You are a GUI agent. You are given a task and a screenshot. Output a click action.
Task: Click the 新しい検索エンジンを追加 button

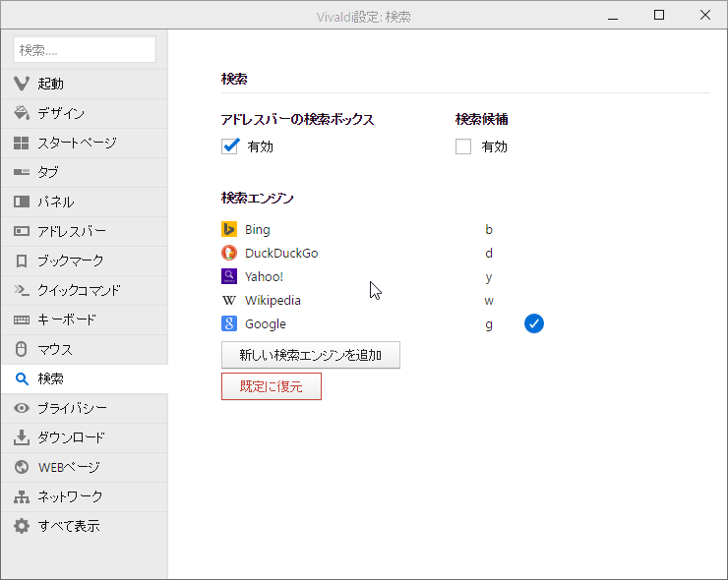point(311,355)
